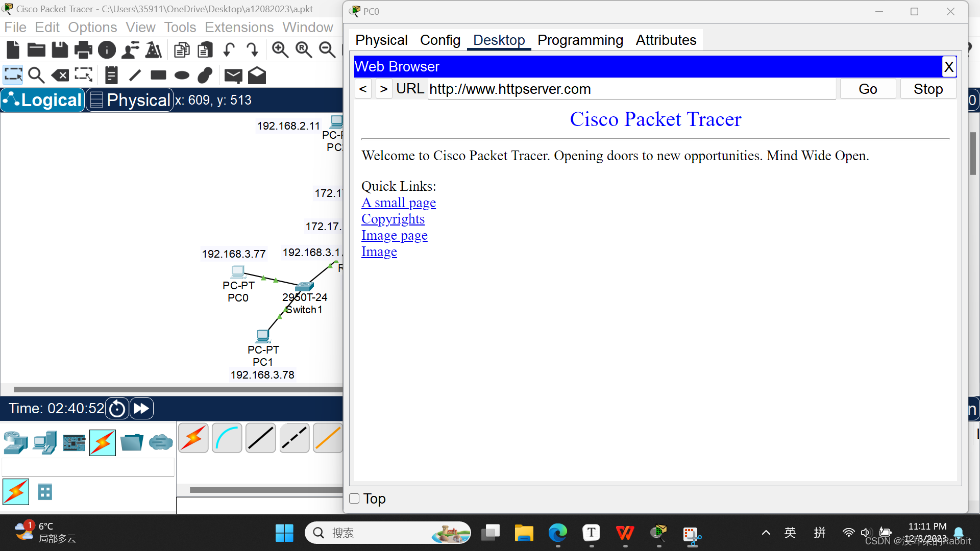Follow the Copyrights link
980x551 pixels.
(393, 219)
